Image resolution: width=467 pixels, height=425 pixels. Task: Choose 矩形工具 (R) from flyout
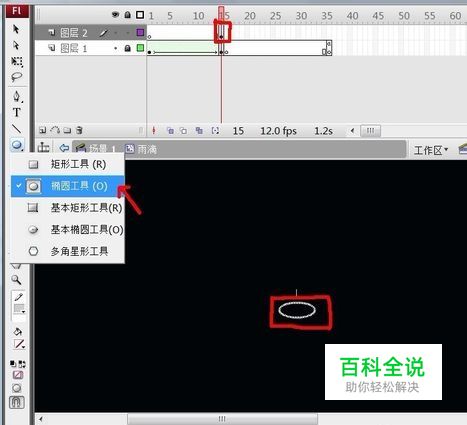(68, 164)
